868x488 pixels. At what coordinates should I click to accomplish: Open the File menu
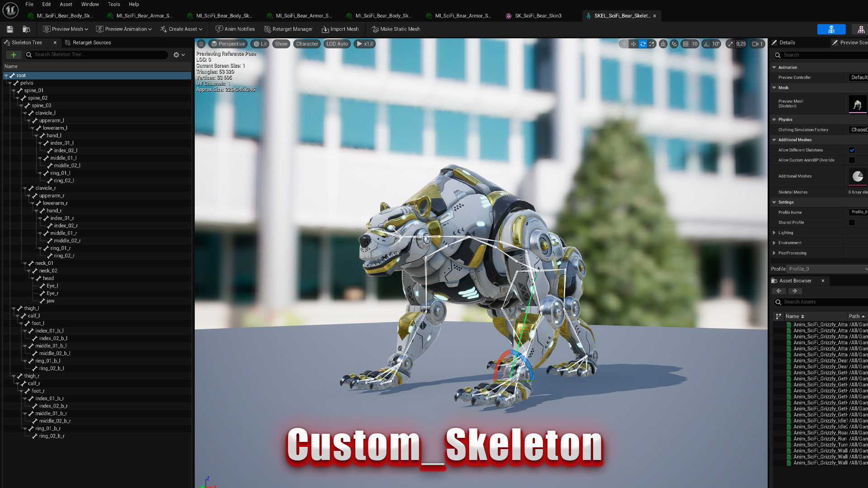click(29, 4)
